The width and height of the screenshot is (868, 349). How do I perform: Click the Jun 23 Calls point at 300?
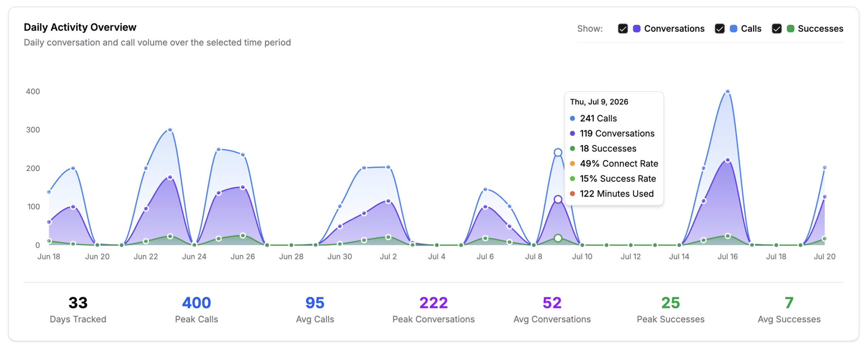click(170, 130)
